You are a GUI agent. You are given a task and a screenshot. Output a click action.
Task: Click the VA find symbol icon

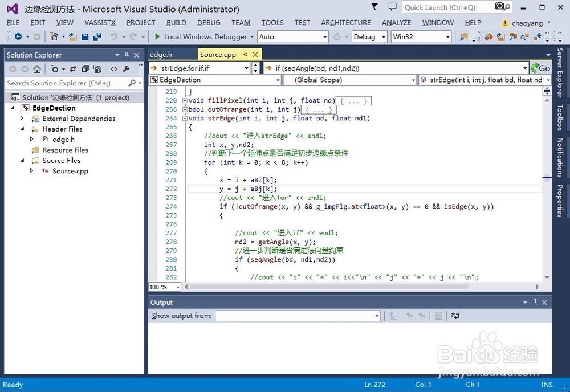[512, 36]
